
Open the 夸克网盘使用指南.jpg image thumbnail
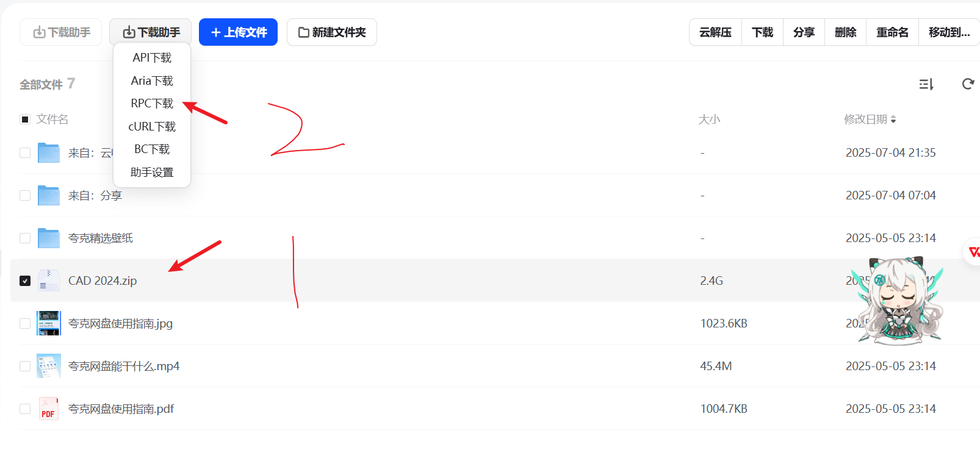tap(49, 323)
